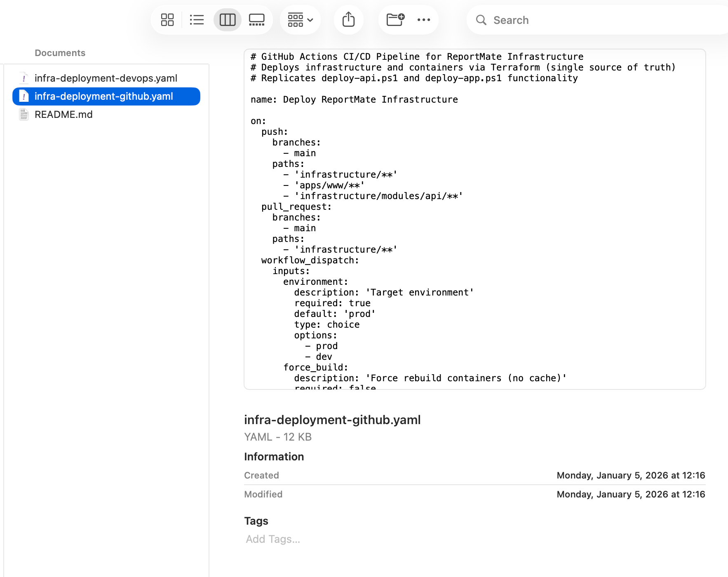The height and width of the screenshot is (577, 728).
Task: Switch to icon grid view
Action: pos(167,20)
